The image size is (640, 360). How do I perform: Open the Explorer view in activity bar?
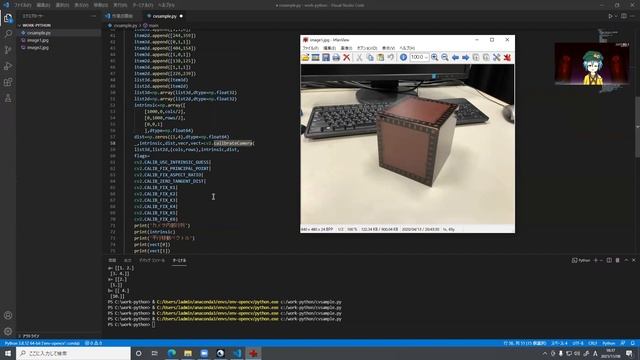click(8, 18)
